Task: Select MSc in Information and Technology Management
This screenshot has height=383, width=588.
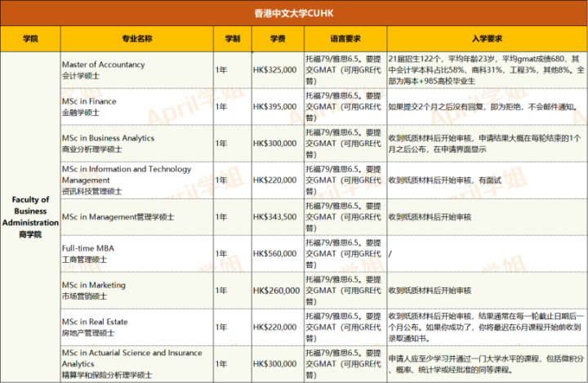Action: click(x=137, y=180)
